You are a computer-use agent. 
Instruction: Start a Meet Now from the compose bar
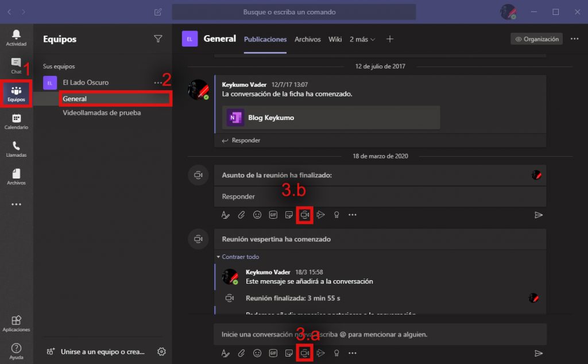click(304, 353)
